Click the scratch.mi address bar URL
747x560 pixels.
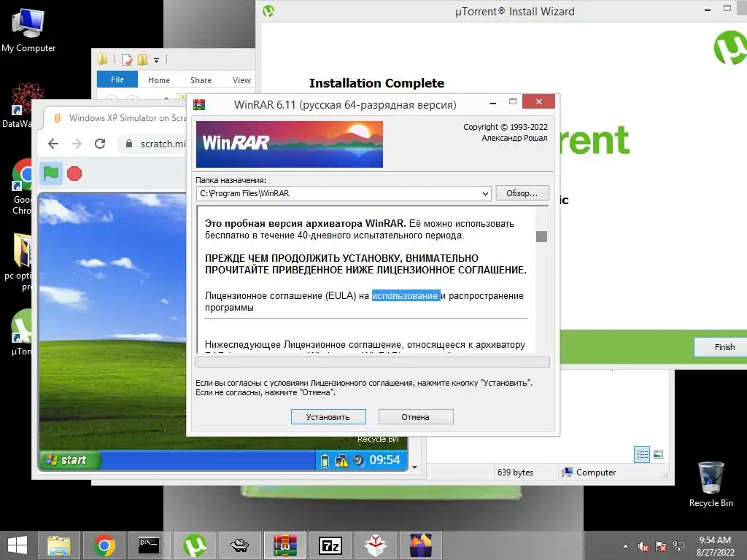tap(163, 144)
